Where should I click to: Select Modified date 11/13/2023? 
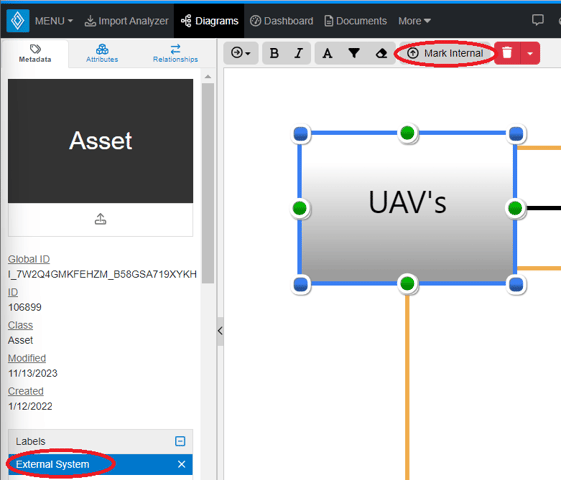(x=33, y=373)
